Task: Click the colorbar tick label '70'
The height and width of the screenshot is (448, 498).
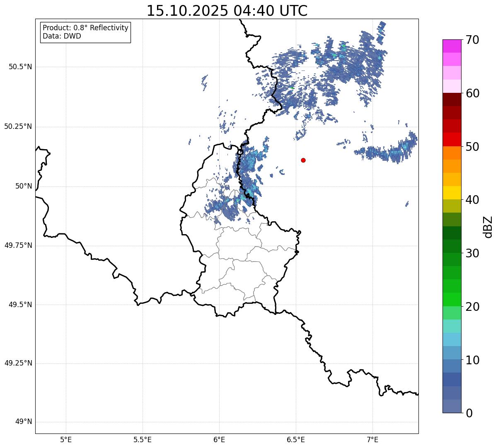Action: [473, 40]
